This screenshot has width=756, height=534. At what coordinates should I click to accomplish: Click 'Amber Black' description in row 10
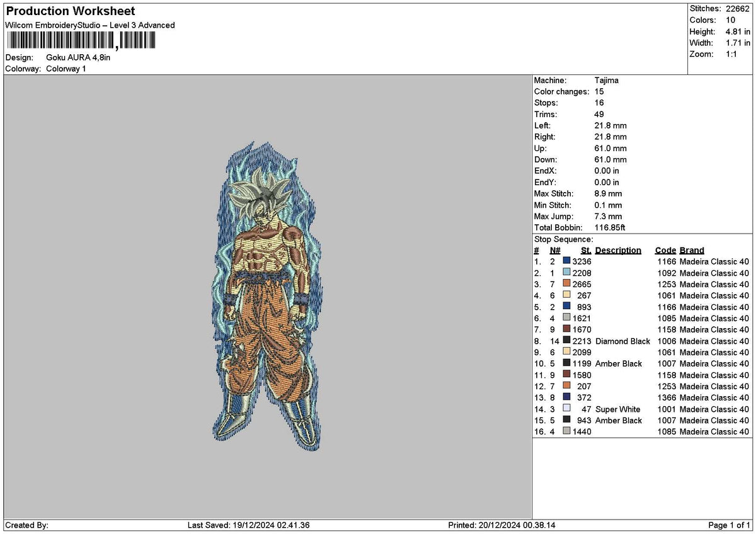619,363
